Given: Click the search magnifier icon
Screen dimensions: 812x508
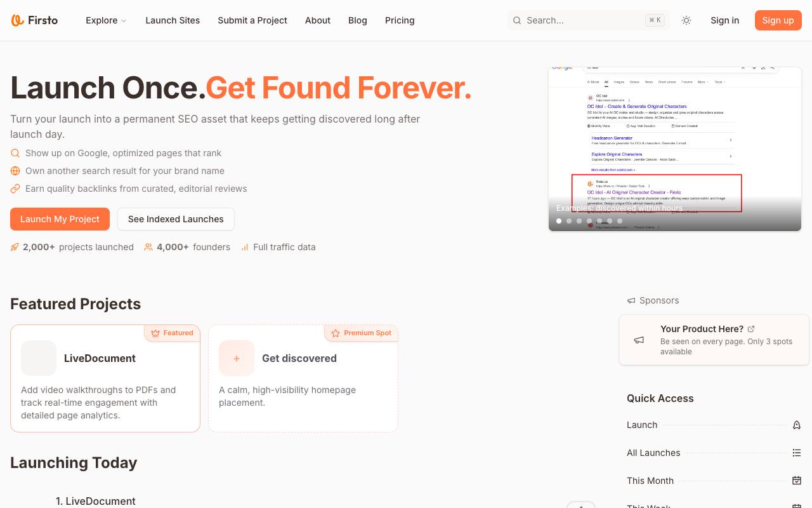Looking at the screenshot, I should [x=517, y=20].
